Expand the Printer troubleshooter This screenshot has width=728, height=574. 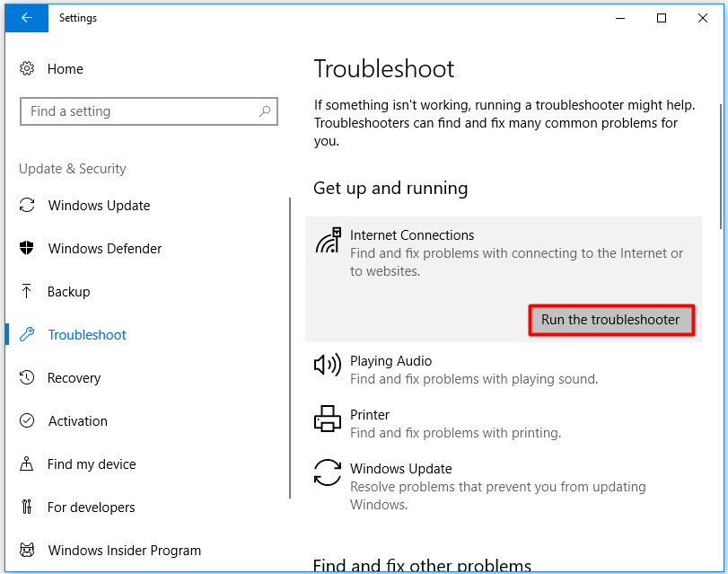pyautogui.click(x=504, y=423)
